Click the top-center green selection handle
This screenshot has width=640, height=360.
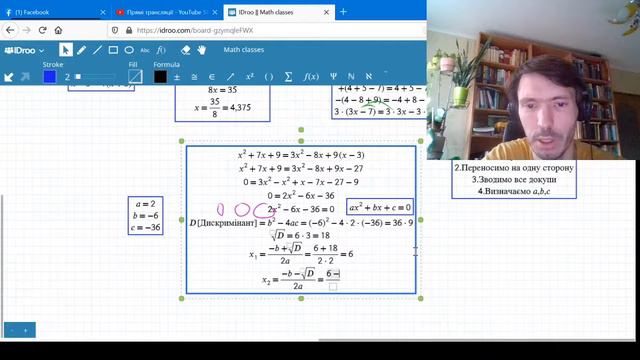[x=301, y=141]
